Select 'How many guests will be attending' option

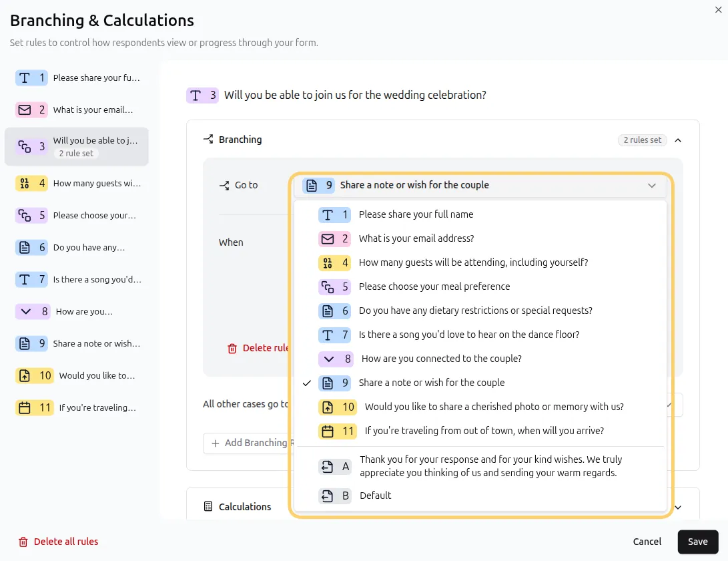(x=480, y=262)
